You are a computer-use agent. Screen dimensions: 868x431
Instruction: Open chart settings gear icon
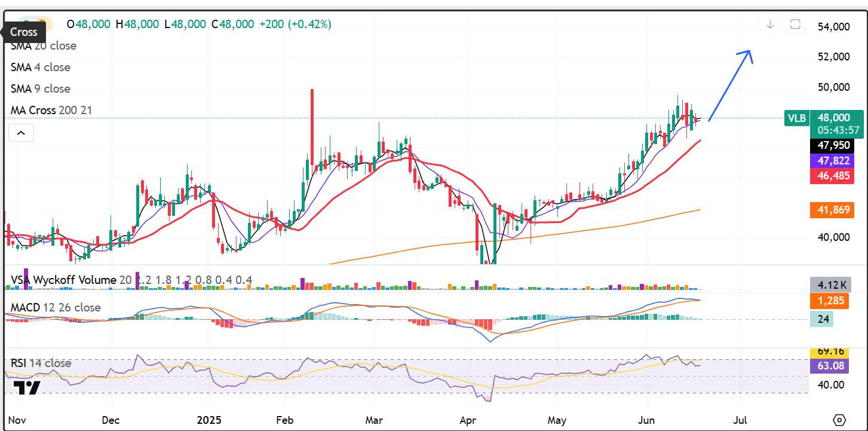[839, 420]
